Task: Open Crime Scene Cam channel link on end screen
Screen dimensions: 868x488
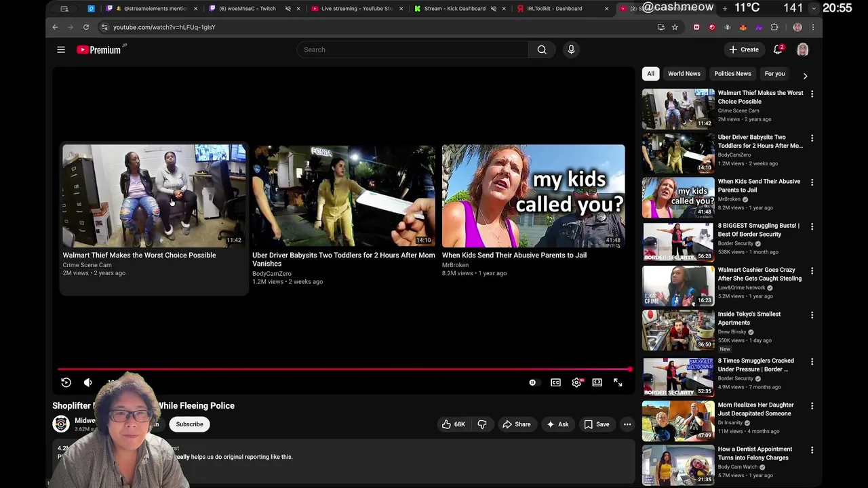Action: point(87,265)
